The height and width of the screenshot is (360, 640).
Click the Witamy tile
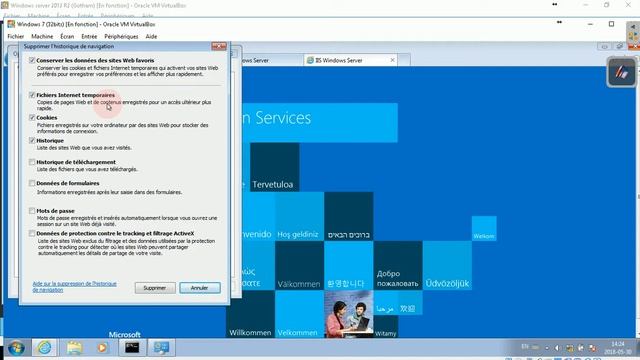tap(386, 327)
